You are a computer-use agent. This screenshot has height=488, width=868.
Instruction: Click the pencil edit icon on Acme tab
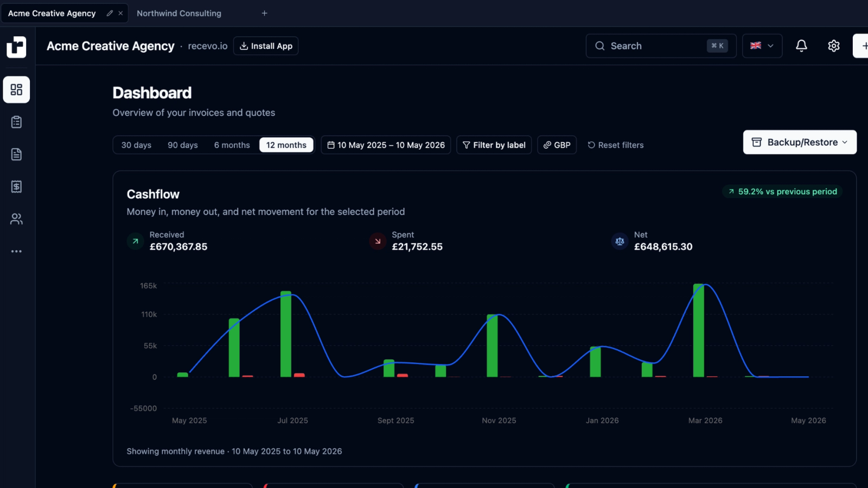(x=110, y=13)
